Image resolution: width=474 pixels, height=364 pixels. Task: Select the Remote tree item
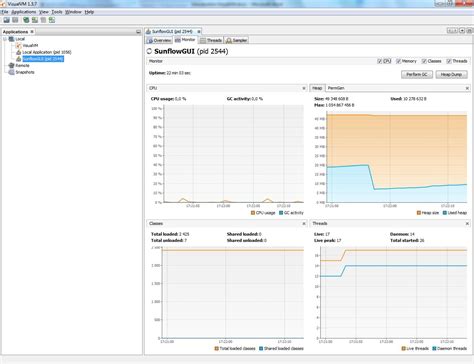pyautogui.click(x=22, y=65)
